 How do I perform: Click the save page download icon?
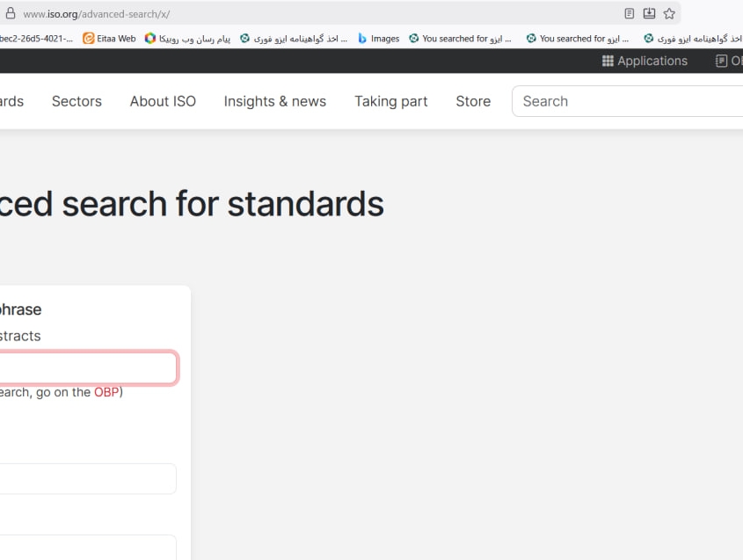(649, 13)
